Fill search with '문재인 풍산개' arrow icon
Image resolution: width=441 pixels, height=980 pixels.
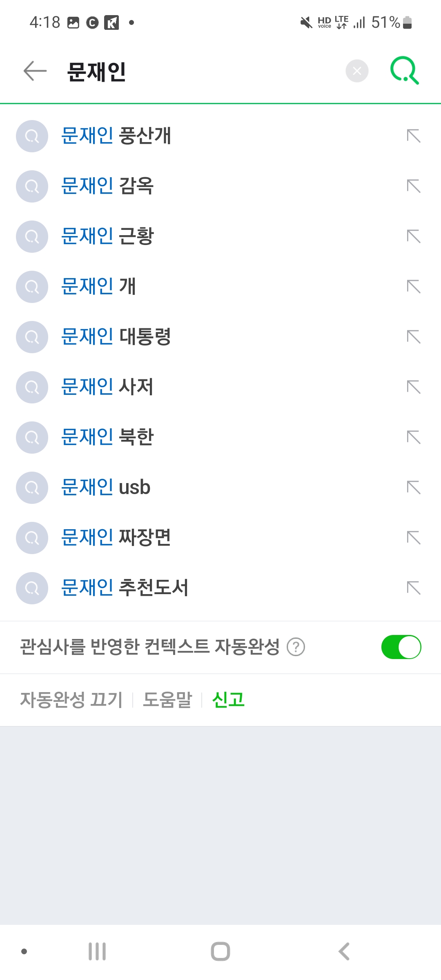414,136
